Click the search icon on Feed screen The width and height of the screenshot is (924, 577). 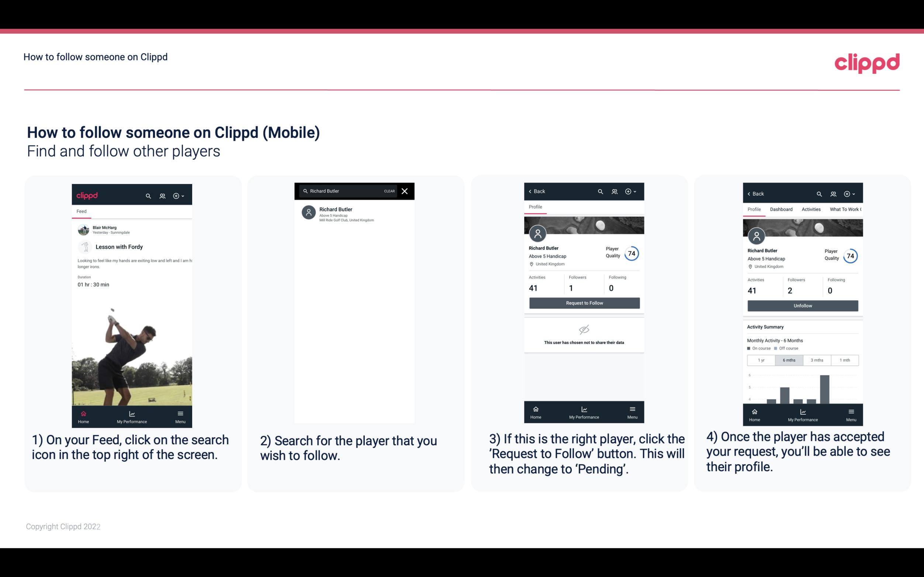(x=147, y=195)
